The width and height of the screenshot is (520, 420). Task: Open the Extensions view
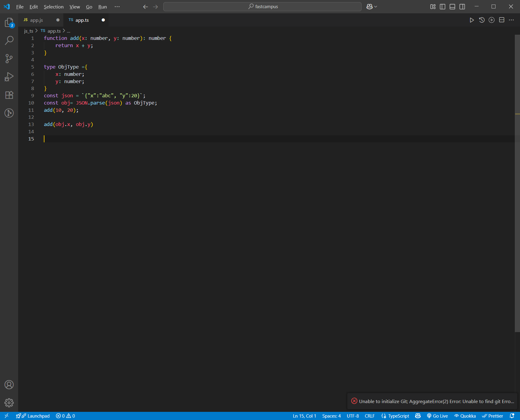click(9, 95)
